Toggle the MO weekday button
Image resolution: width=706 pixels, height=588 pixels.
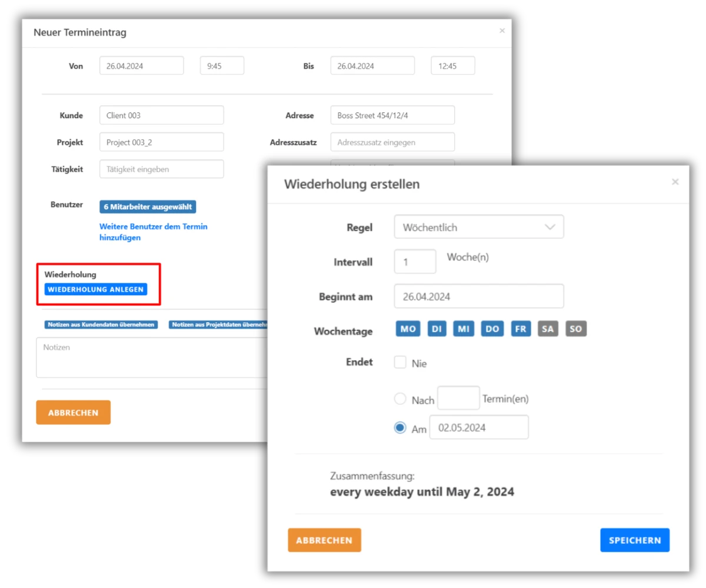click(x=408, y=329)
